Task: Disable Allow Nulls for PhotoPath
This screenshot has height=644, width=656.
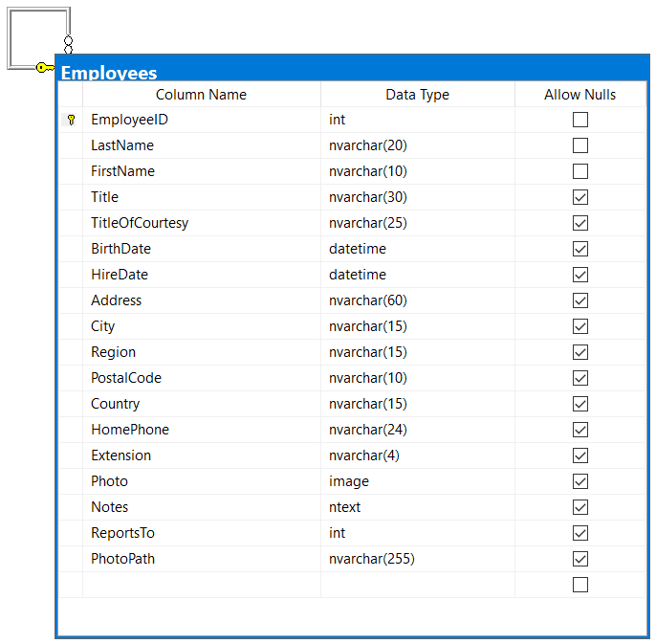Action: click(x=580, y=560)
